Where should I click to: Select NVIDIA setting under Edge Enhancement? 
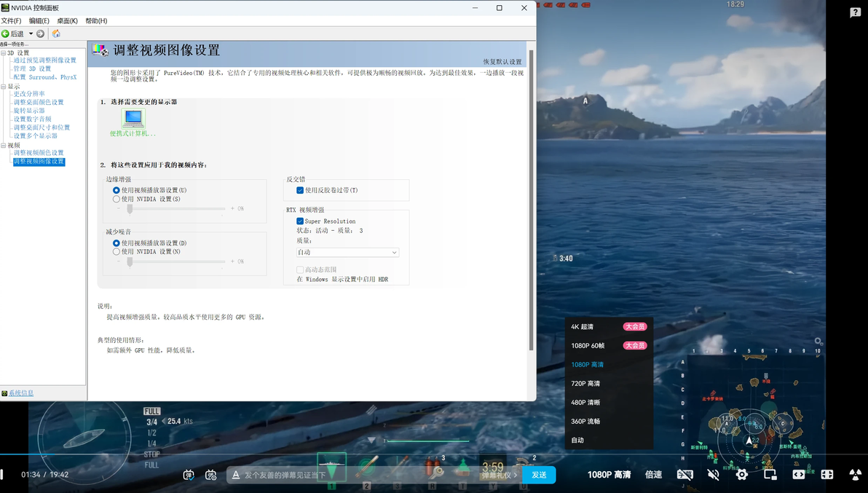tap(117, 200)
